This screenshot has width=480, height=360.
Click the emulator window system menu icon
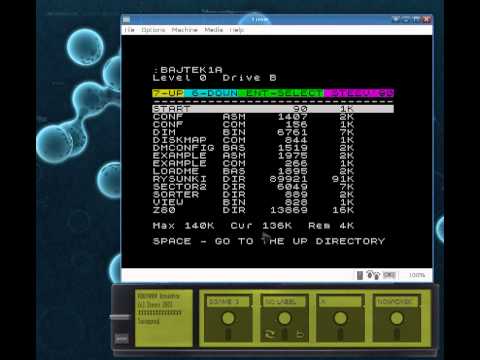(x=126, y=20)
